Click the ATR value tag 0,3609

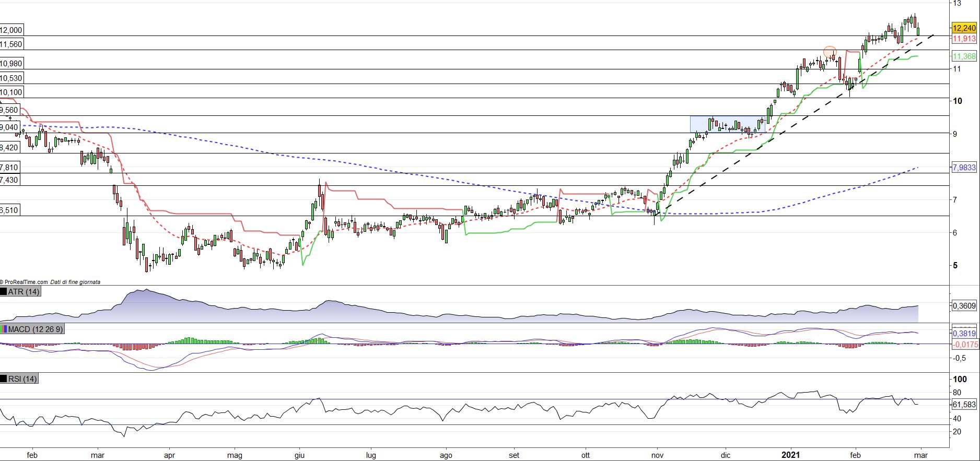click(964, 306)
